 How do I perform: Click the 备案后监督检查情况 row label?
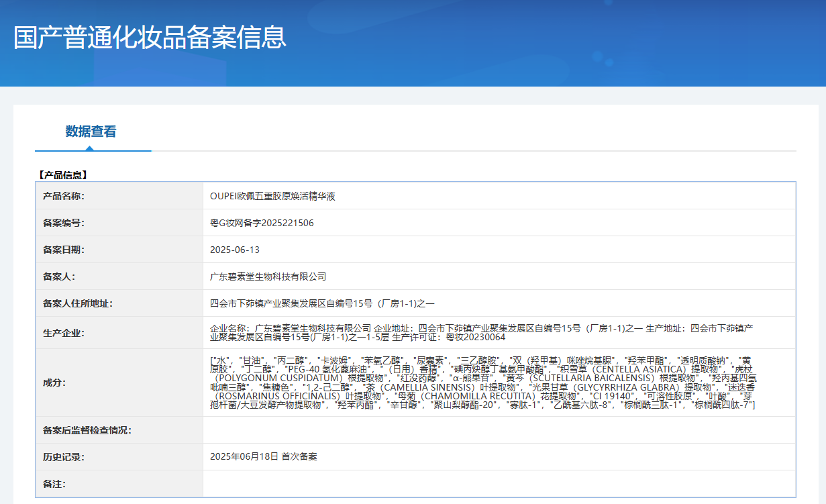87,430
